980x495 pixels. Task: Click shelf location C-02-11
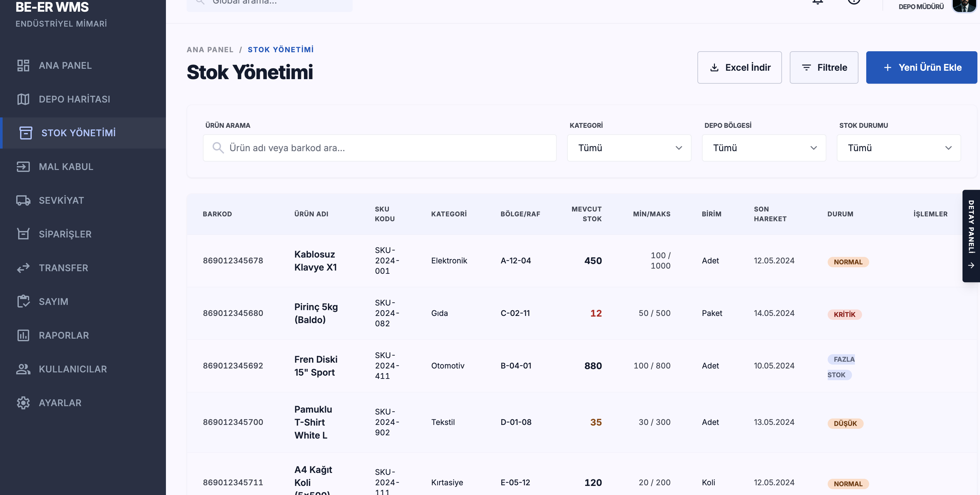pos(515,313)
